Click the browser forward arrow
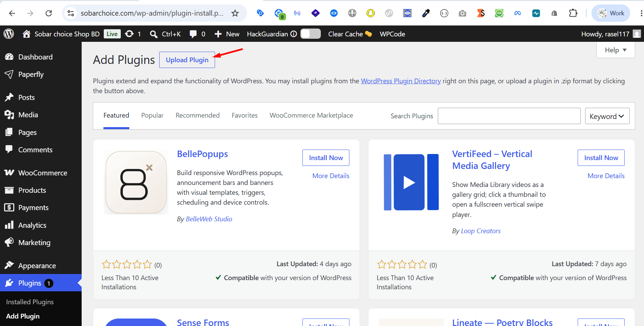This screenshot has height=326, width=644. coord(30,13)
